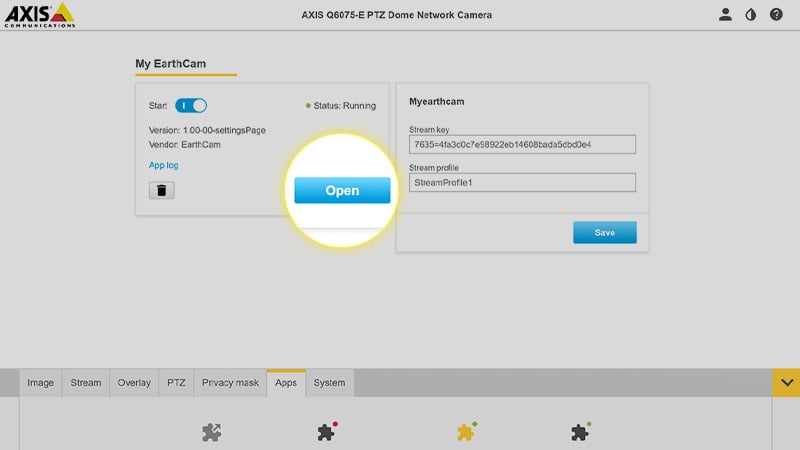Switch to the Privacy mask tab
Screen dimensions: 800x450
230,383
